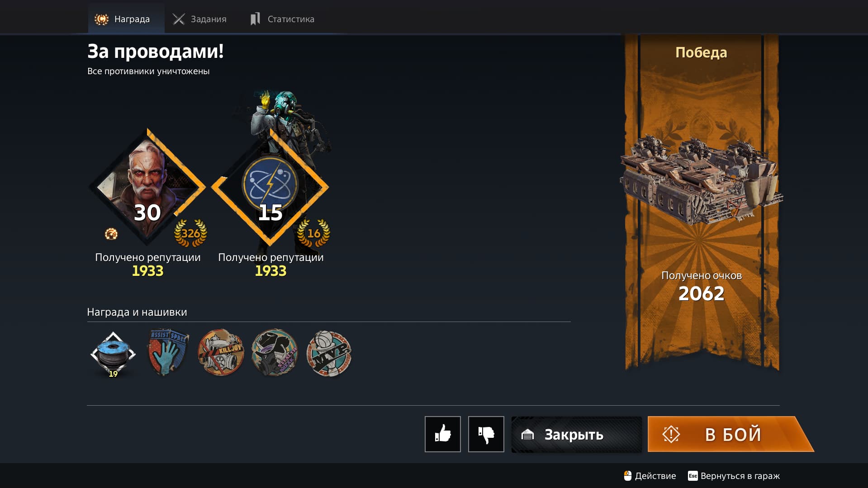Click the wire coil reward icon
This screenshot has width=868, height=488.
113,354
